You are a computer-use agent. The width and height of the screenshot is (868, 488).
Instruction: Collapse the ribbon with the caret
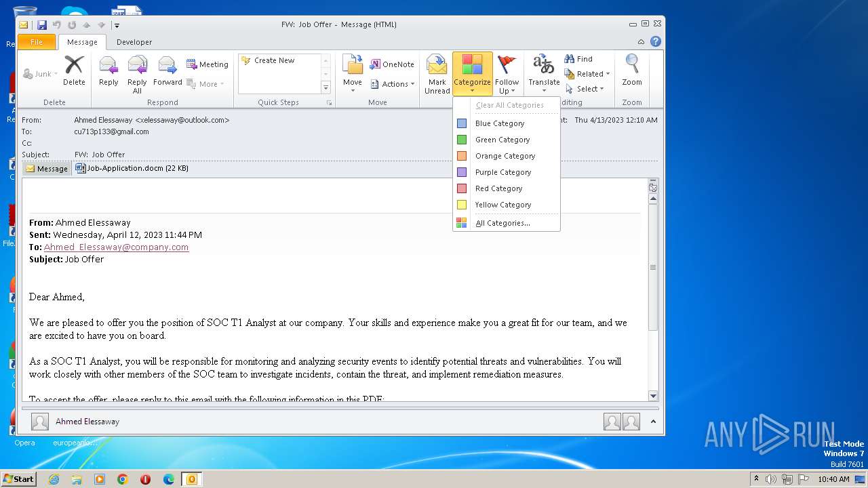tap(641, 41)
